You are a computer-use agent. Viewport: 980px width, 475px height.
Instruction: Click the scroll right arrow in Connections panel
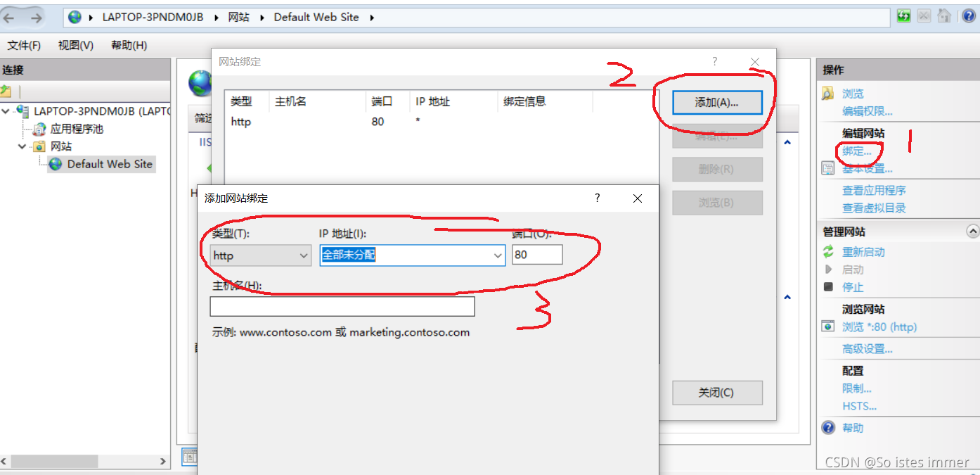pyautogui.click(x=163, y=462)
